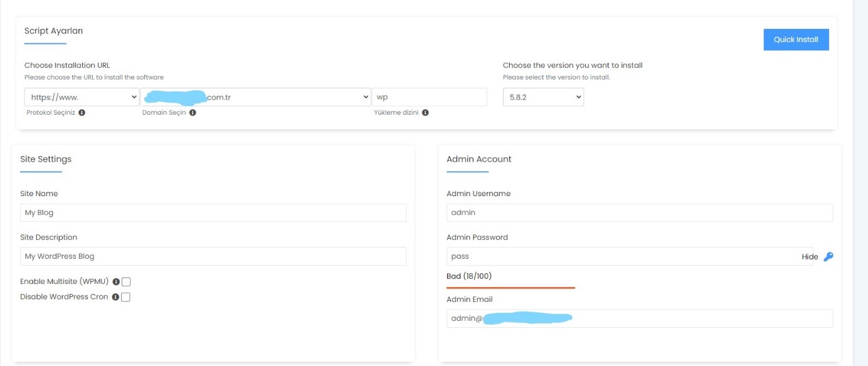Click info icon beside Enable Multisite

[116, 282]
